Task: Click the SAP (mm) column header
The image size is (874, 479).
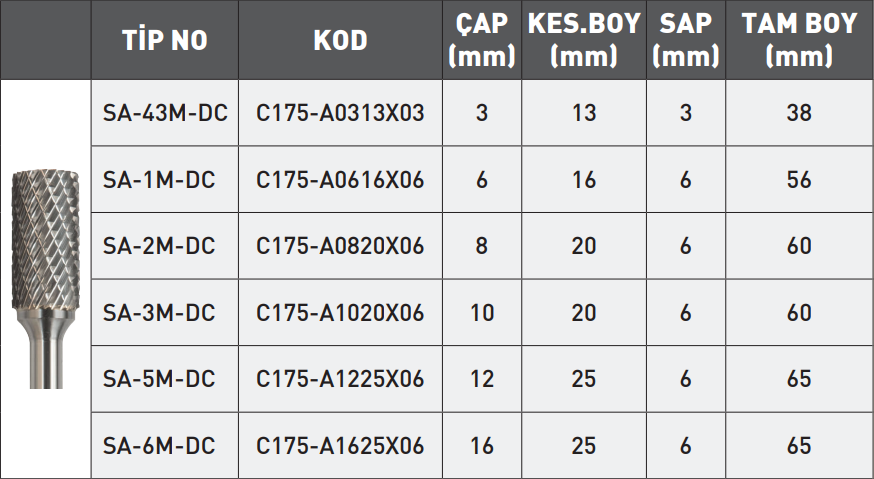Action: (685, 41)
